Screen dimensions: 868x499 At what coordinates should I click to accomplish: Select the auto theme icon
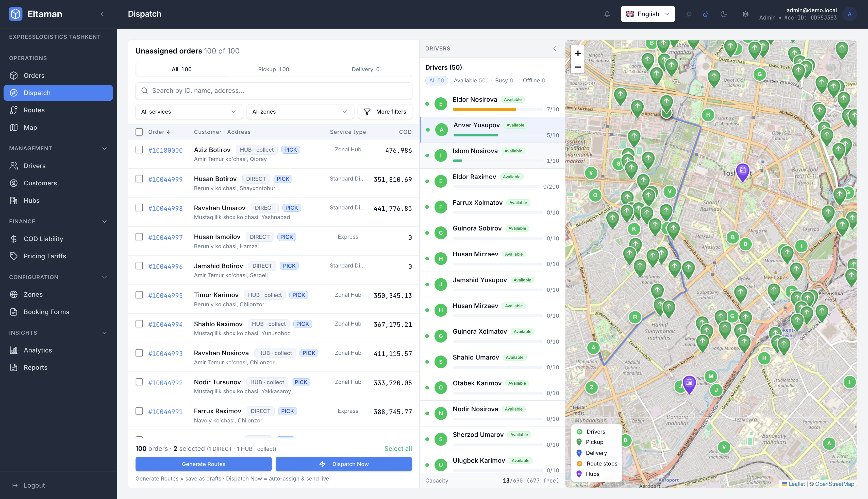tap(706, 14)
